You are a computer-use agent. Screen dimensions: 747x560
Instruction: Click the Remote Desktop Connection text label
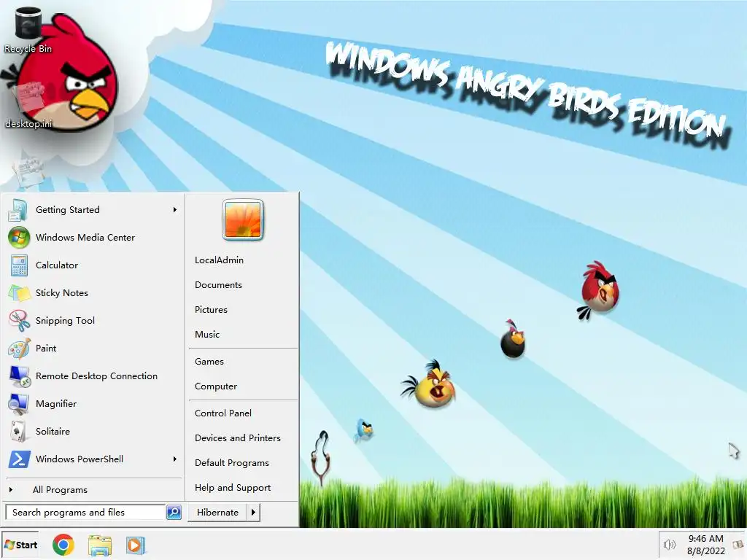[97, 376]
